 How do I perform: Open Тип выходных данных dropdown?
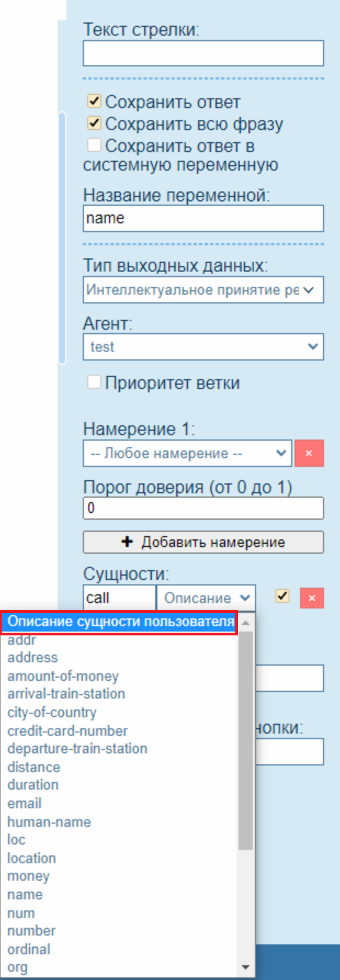(203, 290)
